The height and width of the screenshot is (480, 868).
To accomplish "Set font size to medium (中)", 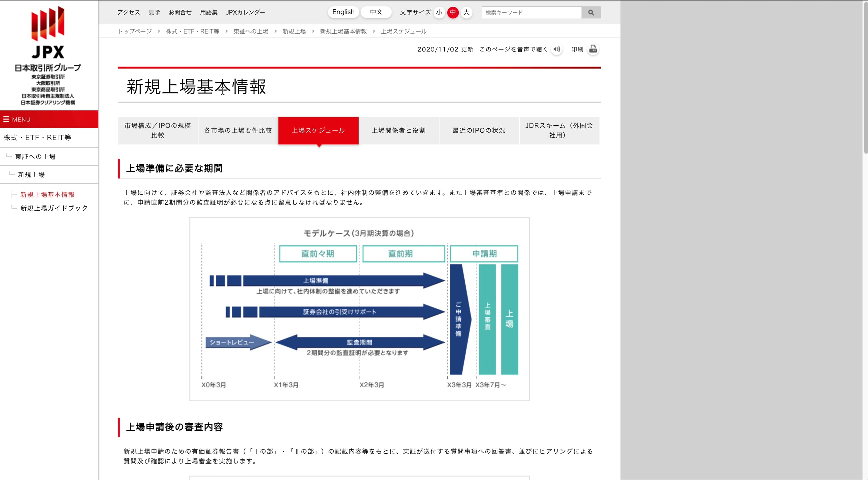I will [453, 12].
